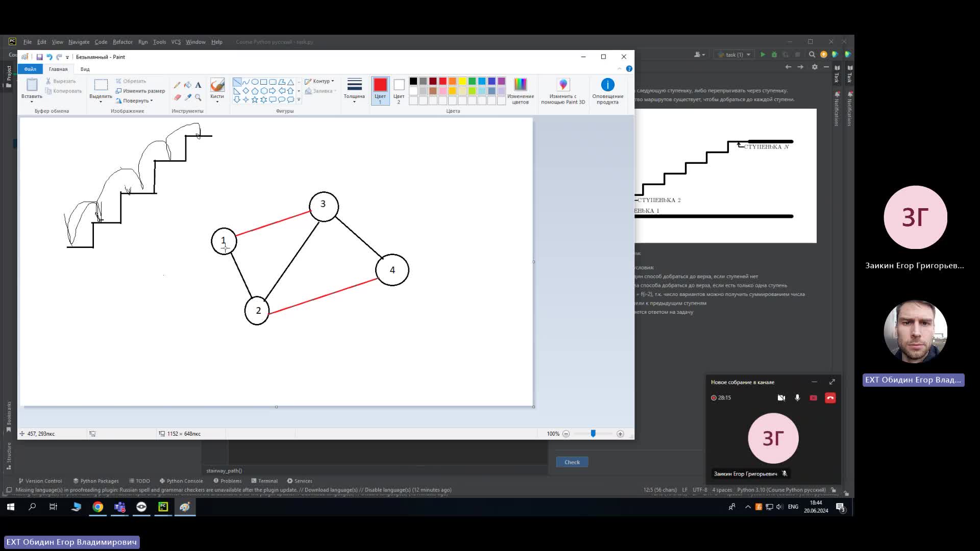Open the VCS menu in PyCharm
Image resolution: width=980 pixels, height=551 pixels.
coord(176,42)
